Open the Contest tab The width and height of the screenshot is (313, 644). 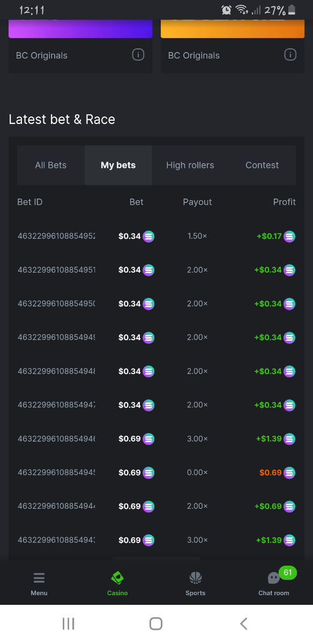point(262,165)
